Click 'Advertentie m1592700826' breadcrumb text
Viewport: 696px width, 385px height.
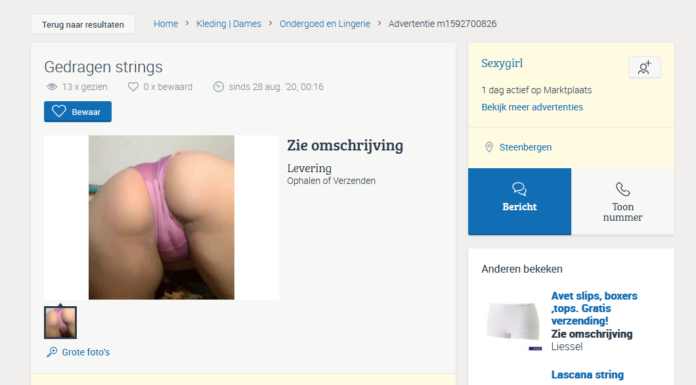tap(443, 24)
